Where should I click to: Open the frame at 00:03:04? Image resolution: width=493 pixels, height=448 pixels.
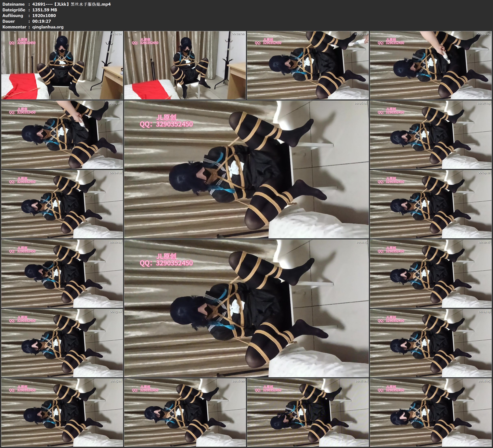pyautogui.click(x=308, y=65)
